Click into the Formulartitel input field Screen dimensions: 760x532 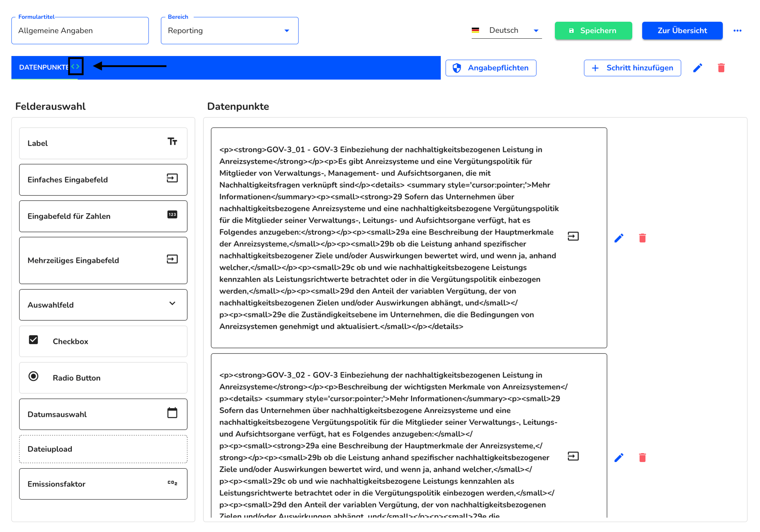[x=80, y=31]
